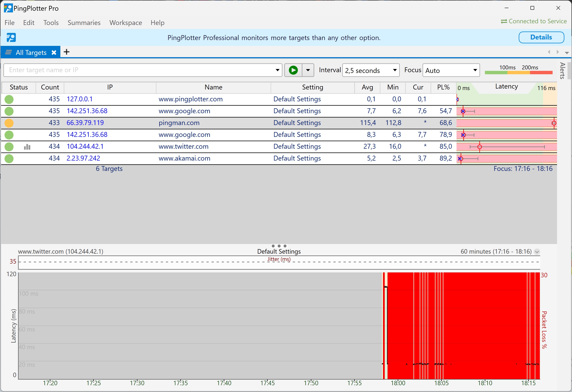Click the 17:30 timeline marker
This screenshot has height=392, width=572.
pos(137,383)
